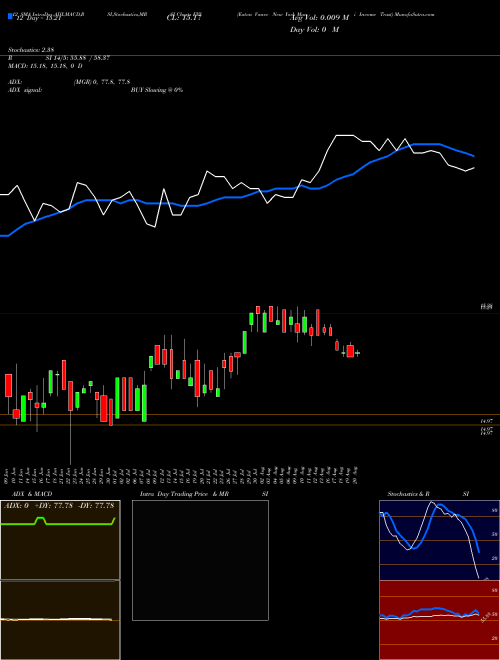Click the CL closing price readout in the header
The image size is (500, 660).
pyautogui.click(x=184, y=18)
